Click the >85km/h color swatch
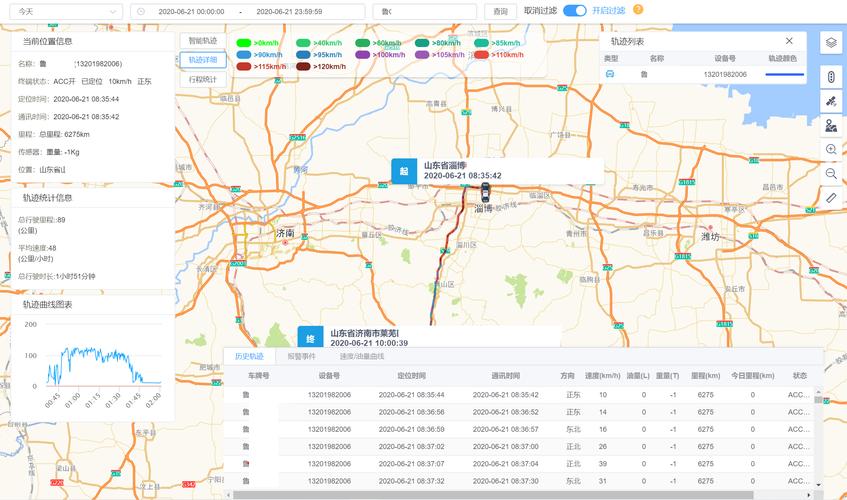The width and height of the screenshot is (847, 500). 481,43
